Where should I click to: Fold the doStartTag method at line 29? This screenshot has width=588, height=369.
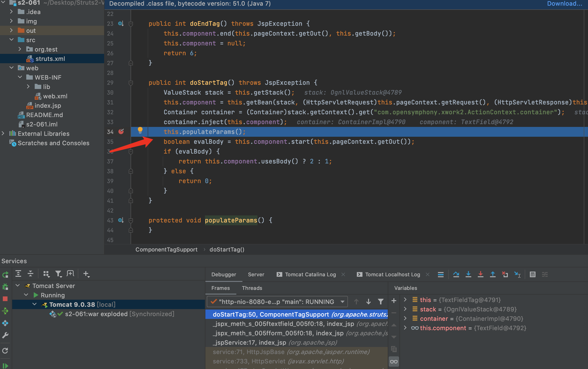point(131,83)
